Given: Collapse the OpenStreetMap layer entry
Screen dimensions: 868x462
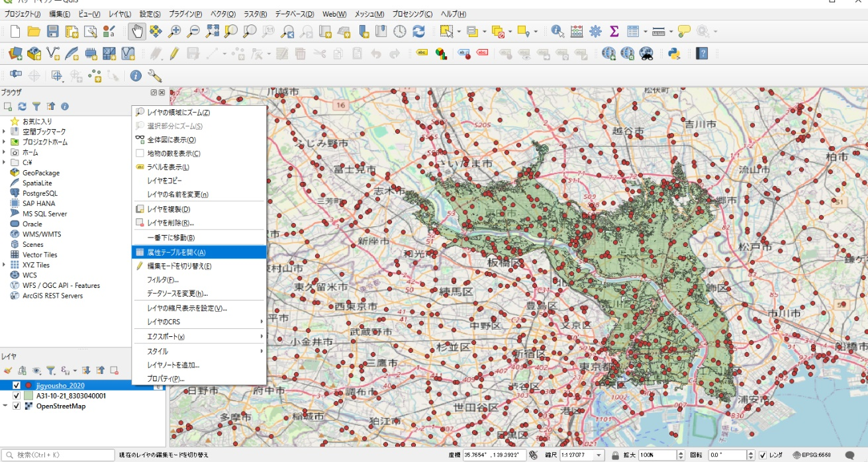Looking at the screenshot, I should [5, 406].
